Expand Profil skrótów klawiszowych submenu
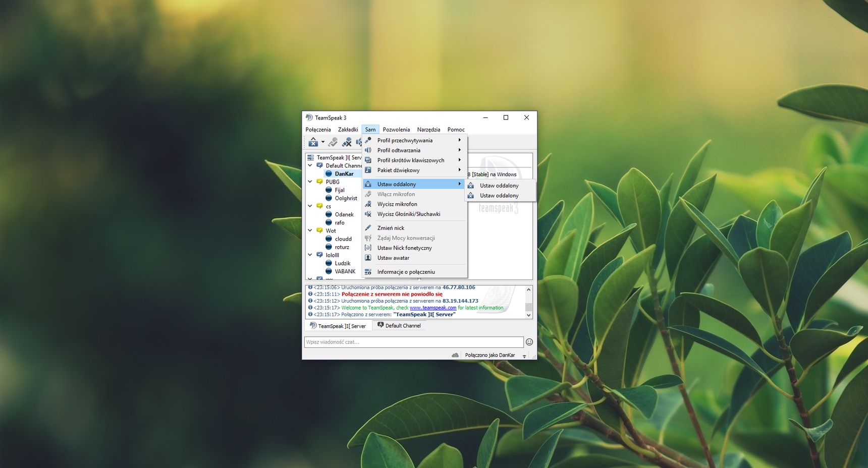 point(414,160)
